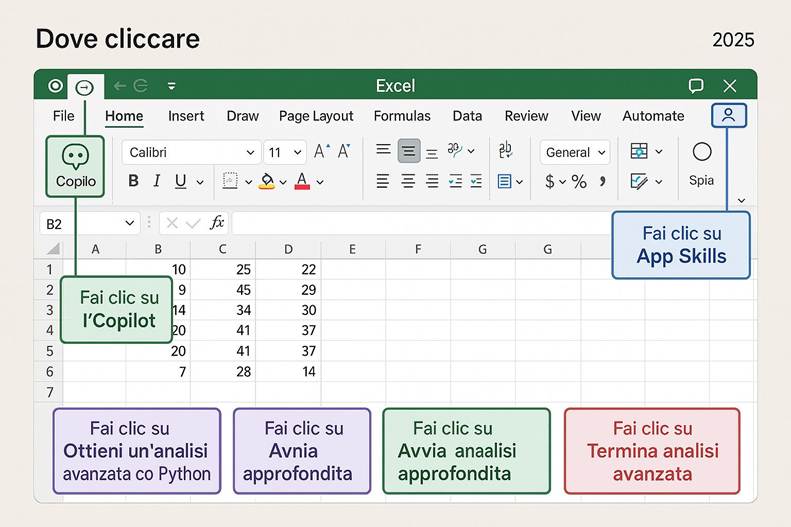The width and height of the screenshot is (791, 527).
Task: Open the Formulas ribbon tab
Action: (402, 116)
